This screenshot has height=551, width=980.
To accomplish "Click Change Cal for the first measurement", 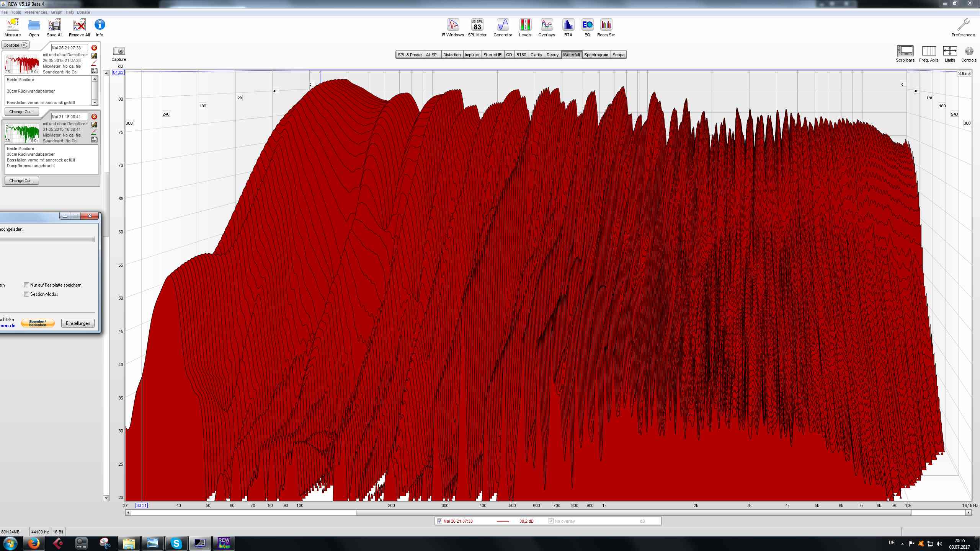I will coord(21,112).
